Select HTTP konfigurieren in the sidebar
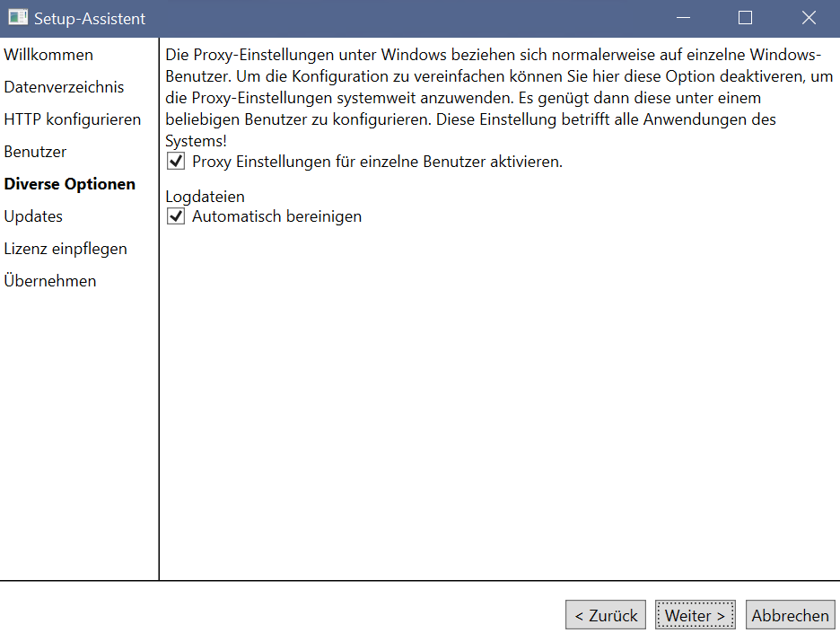The height and width of the screenshot is (633, 840). click(x=73, y=119)
